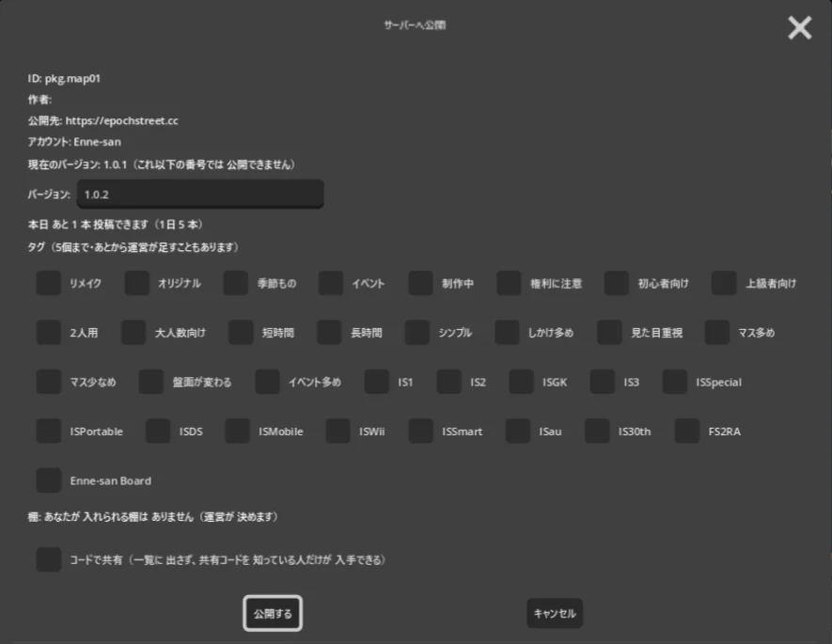Click the サーバーへ公開 dialog title
The image size is (832, 644).
[415, 25]
